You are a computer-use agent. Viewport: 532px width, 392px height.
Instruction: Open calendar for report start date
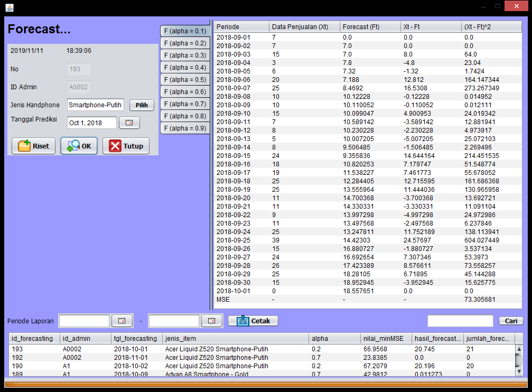tap(122, 321)
